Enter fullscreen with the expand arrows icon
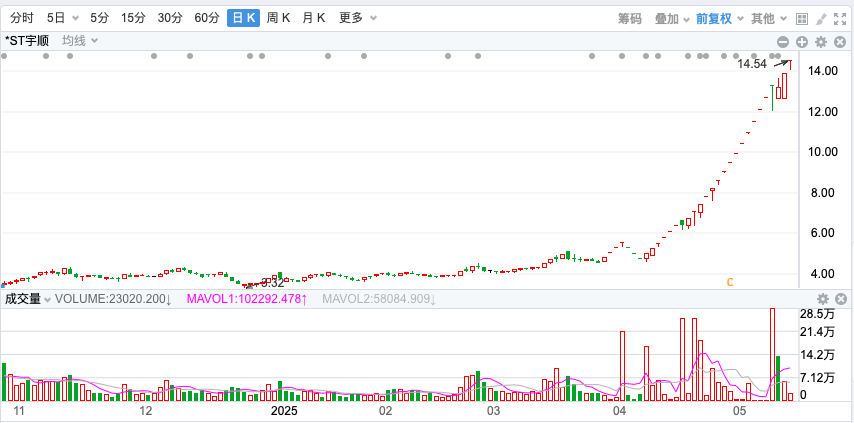Screen dimensions: 854x423 pos(840,19)
